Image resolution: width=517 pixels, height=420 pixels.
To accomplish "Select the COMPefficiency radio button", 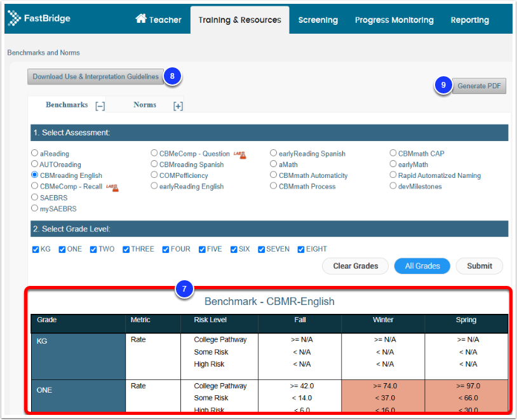I will click(154, 175).
